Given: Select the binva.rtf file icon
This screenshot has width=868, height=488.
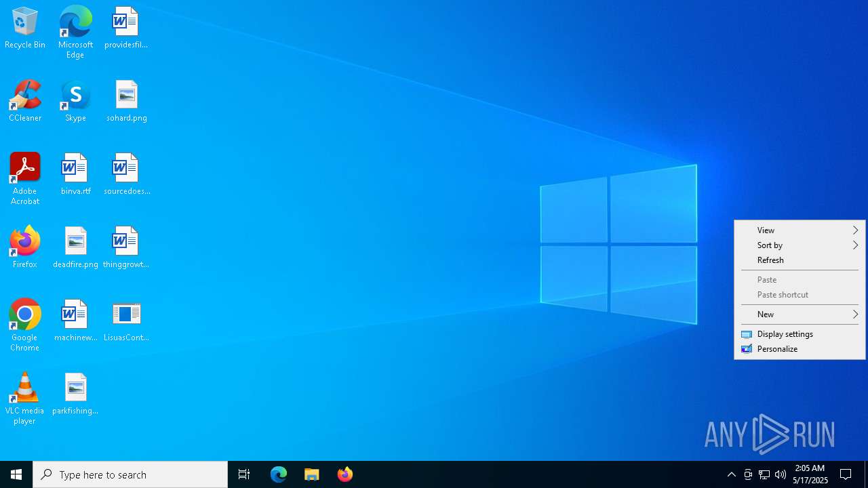Looking at the screenshot, I should point(75,175).
